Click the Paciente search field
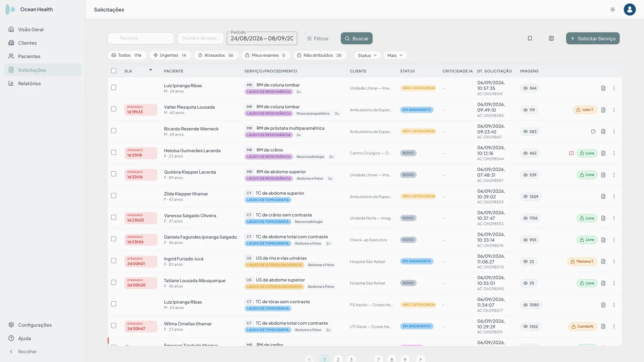Screen dimensions: 644x362 (141, 38)
